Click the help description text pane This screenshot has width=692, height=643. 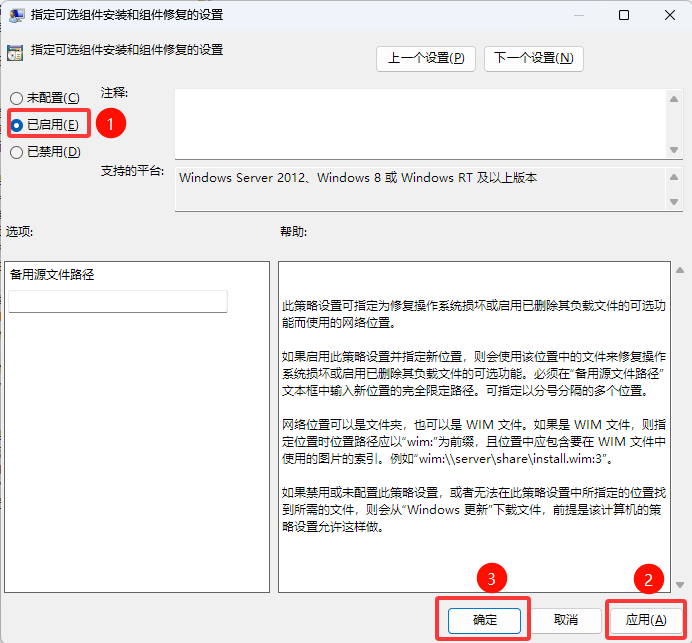coord(474,426)
